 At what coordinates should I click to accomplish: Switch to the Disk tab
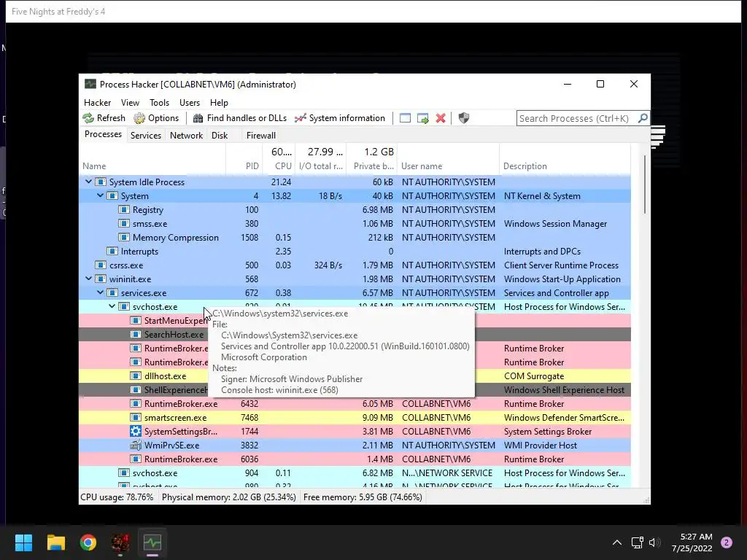point(220,135)
